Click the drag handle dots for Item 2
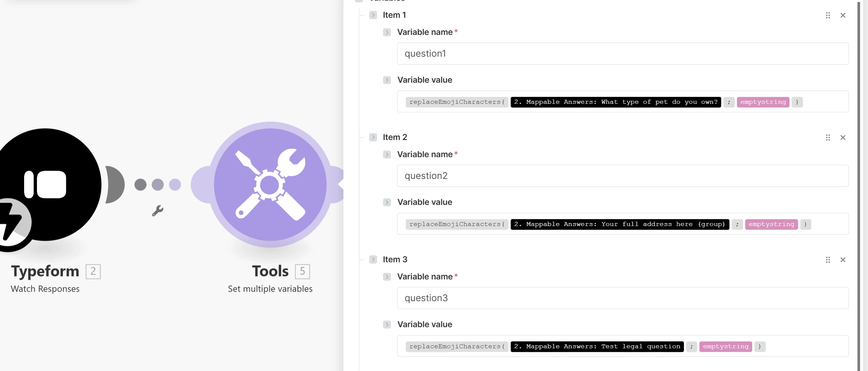This screenshot has width=868, height=371. pos(827,137)
